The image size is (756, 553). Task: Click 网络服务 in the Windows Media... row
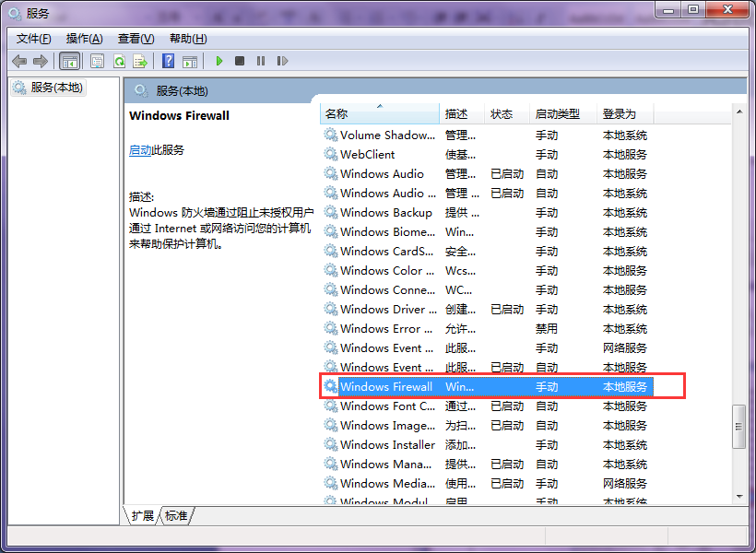pos(625,483)
